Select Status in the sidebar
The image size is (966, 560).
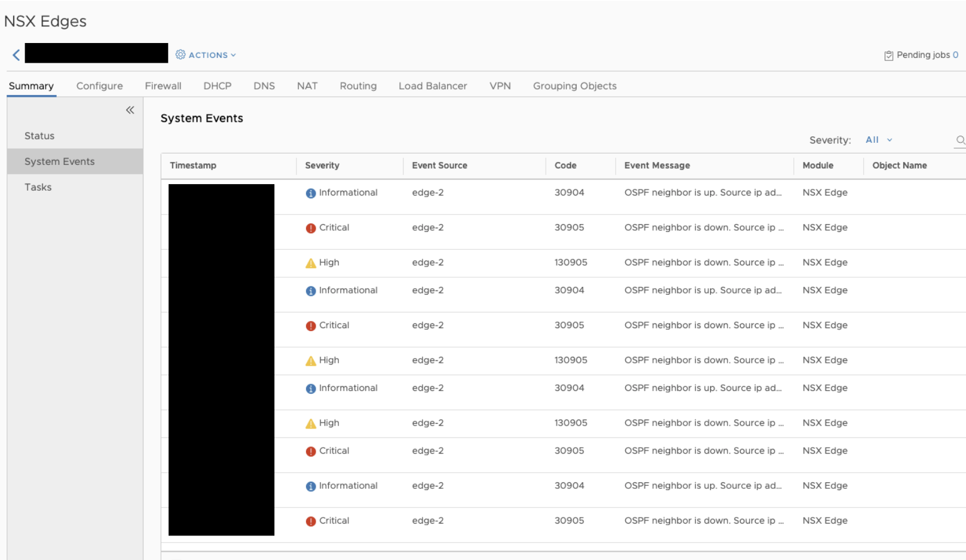[39, 136]
